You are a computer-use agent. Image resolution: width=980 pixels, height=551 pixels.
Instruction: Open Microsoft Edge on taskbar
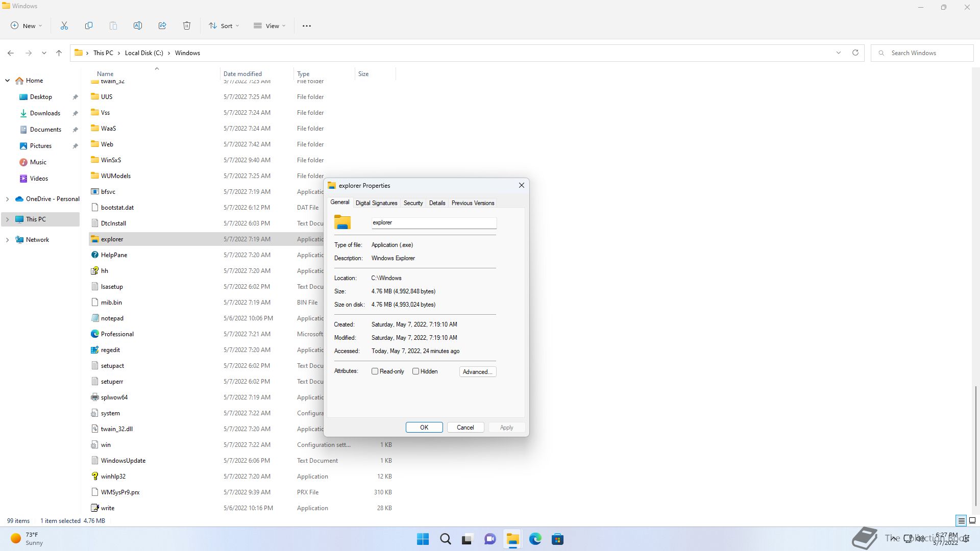[x=535, y=539]
